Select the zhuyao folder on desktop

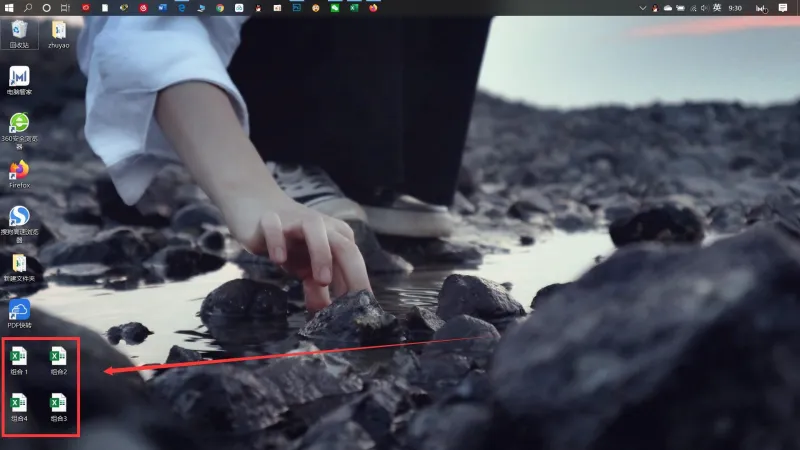coord(59,34)
